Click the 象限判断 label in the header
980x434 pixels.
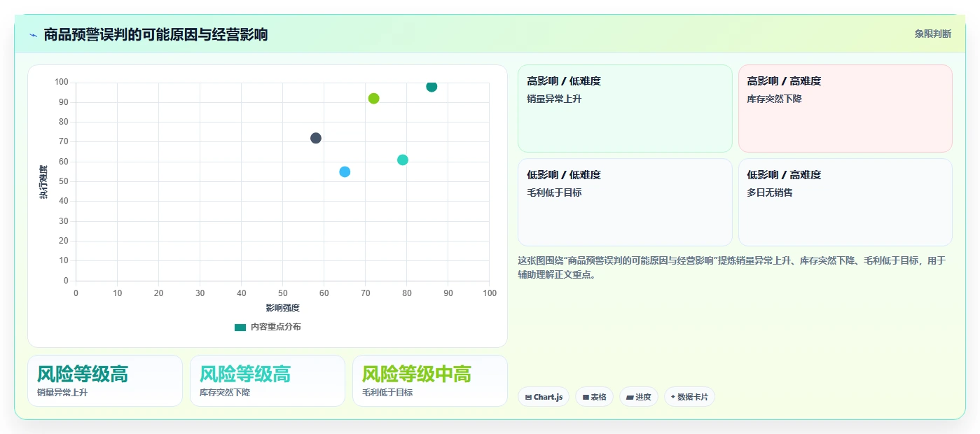(x=932, y=34)
